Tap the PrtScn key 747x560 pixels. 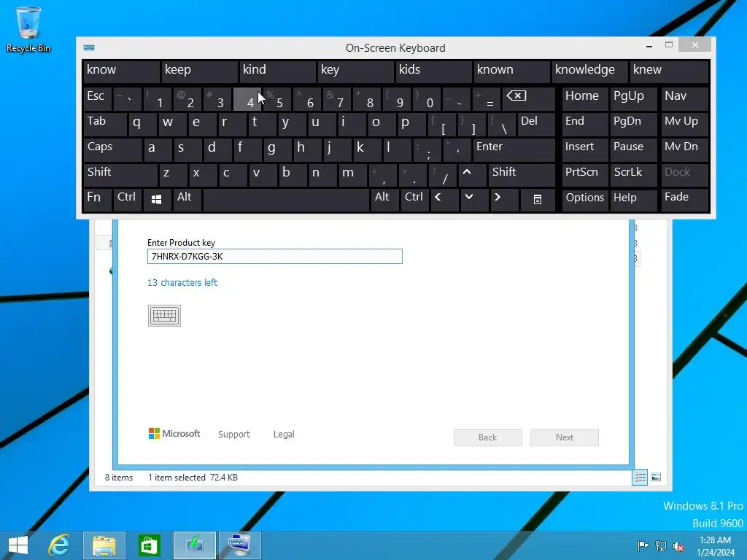(585, 174)
